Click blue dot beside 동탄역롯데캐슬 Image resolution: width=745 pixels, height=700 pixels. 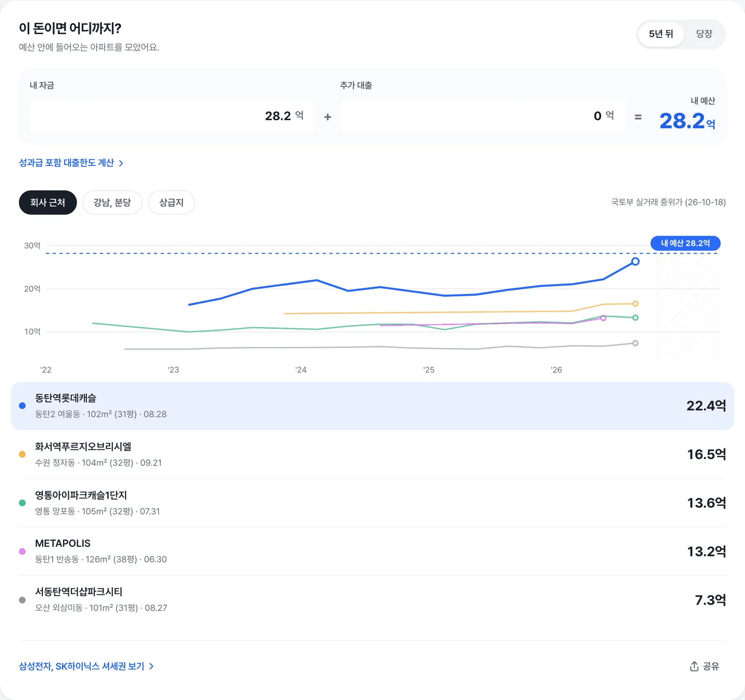(22, 406)
